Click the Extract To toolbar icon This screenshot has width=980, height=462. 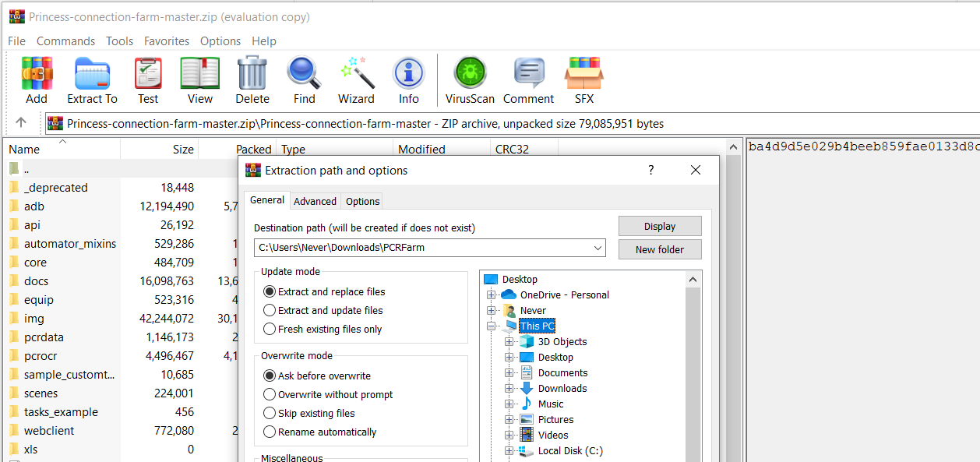tap(92, 73)
